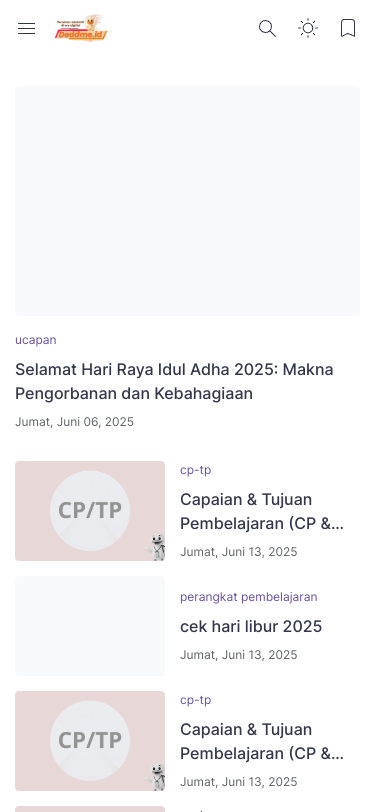Image resolution: width=375 pixels, height=812 pixels.
Task: Select the 'perangkat pembelajaran' category label
Action: 249,597
